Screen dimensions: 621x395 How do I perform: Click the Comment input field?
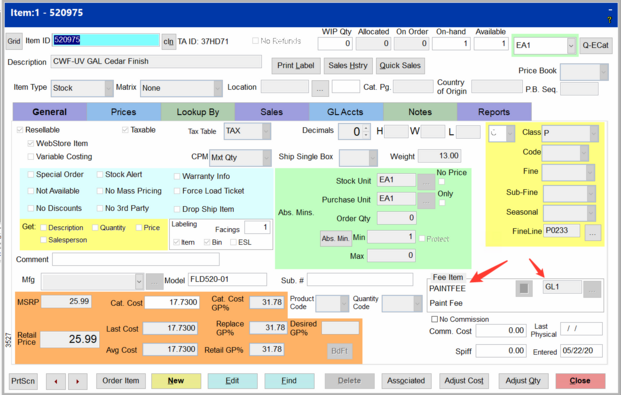[x=136, y=260]
